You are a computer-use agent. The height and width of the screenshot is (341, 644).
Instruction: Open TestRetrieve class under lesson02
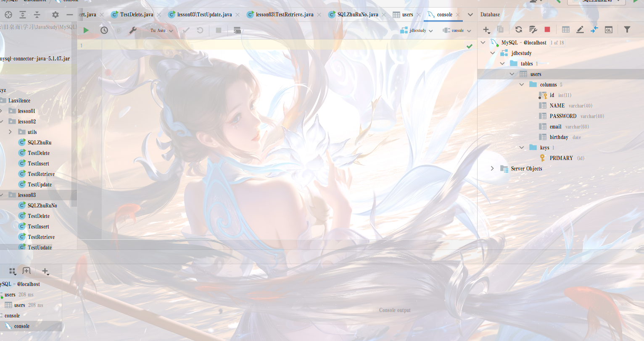tap(41, 174)
